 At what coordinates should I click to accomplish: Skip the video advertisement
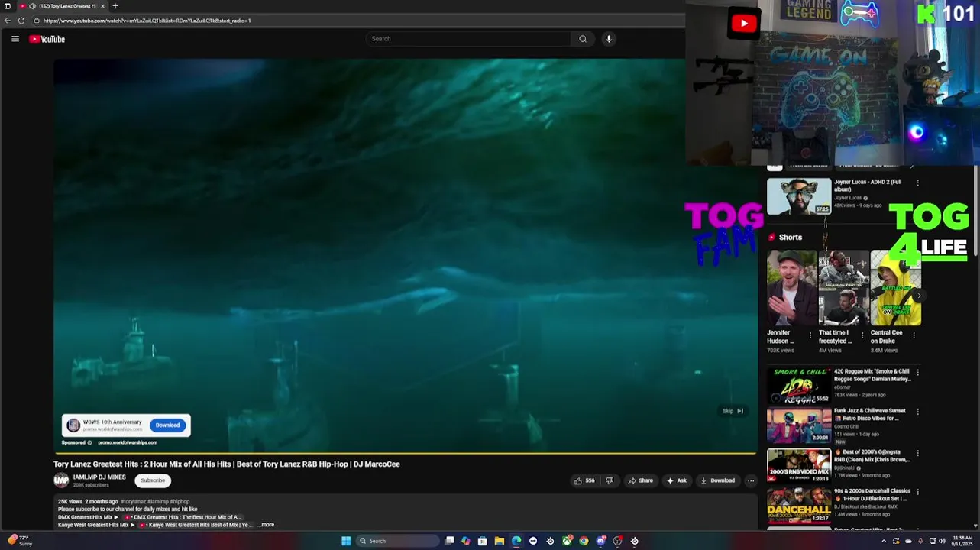pos(733,411)
